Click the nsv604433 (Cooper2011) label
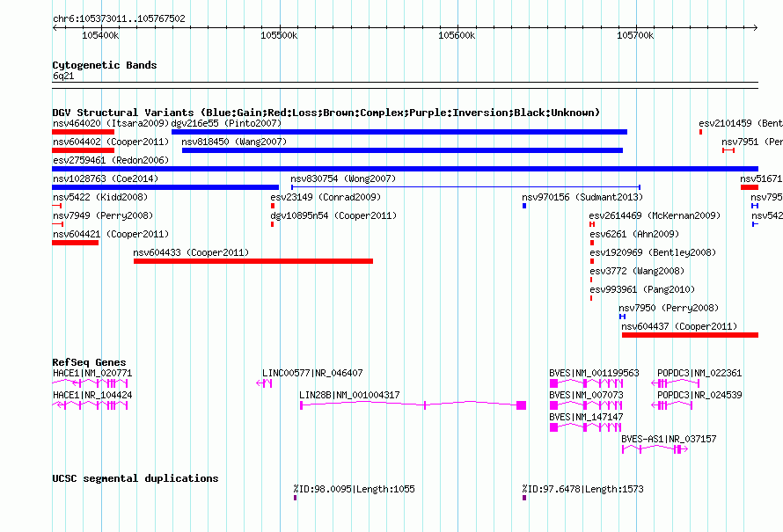 click(191, 252)
